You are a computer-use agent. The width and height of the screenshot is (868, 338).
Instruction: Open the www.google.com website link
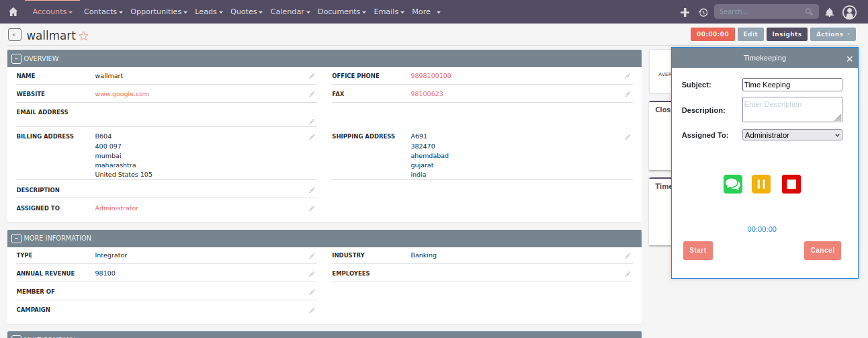coord(122,94)
